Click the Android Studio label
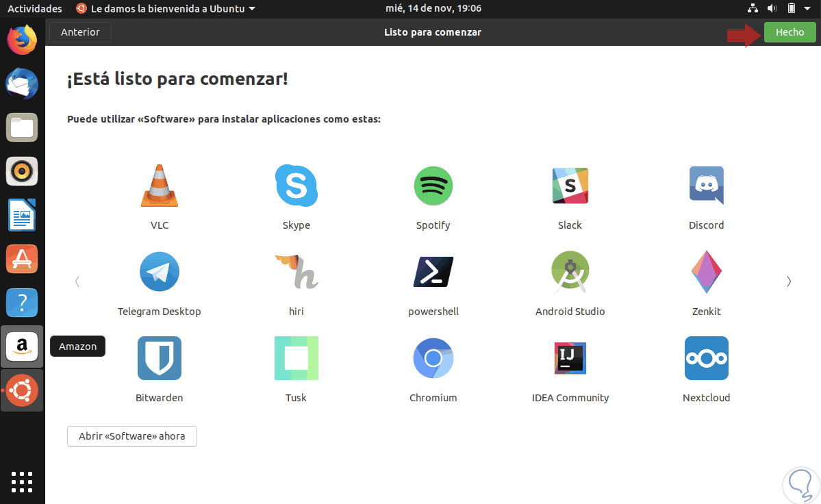The width and height of the screenshot is (821, 504). click(570, 312)
